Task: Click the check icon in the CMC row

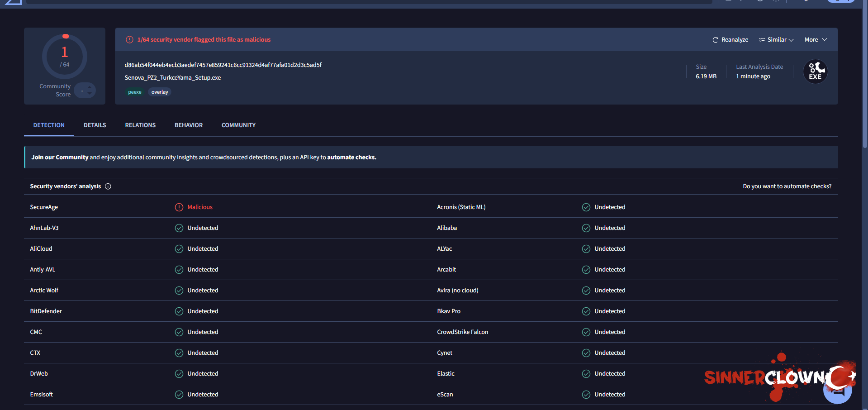Action: tap(179, 332)
